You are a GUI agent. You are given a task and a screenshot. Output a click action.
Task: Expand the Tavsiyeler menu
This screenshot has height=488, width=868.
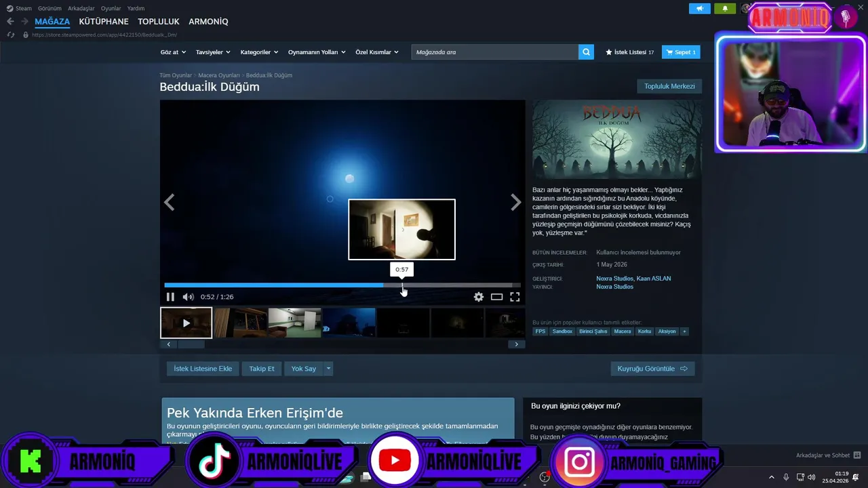(213, 52)
